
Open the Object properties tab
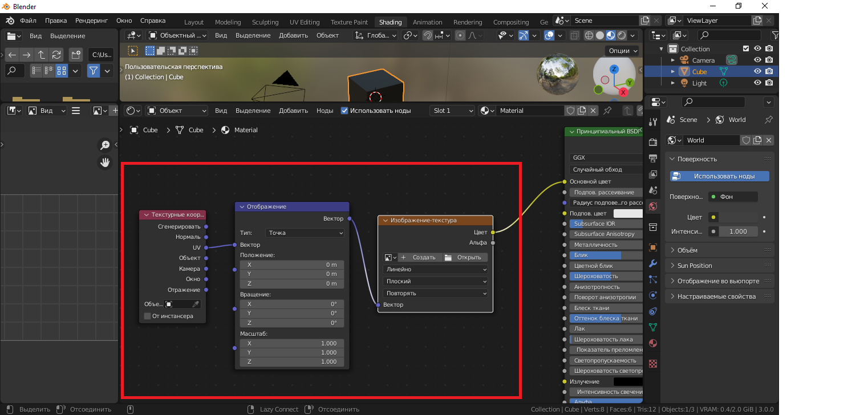point(653,247)
